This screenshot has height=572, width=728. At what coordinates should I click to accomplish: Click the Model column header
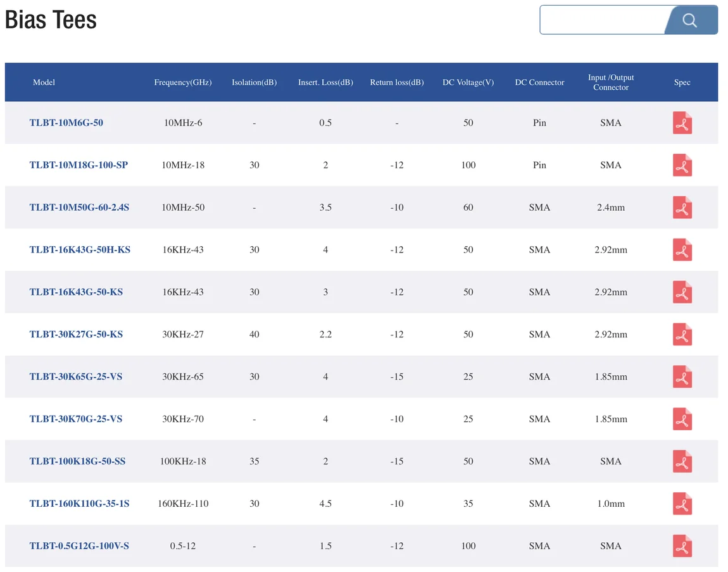click(x=44, y=82)
